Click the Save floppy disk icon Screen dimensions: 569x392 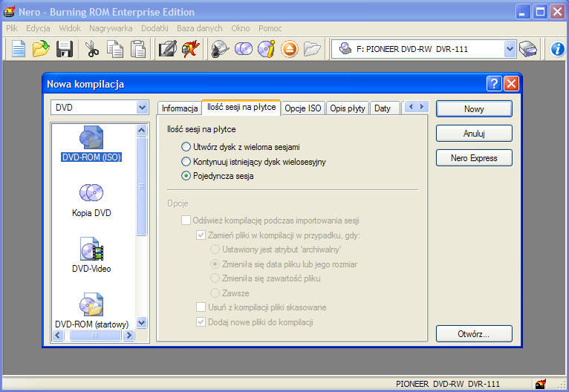[64, 49]
